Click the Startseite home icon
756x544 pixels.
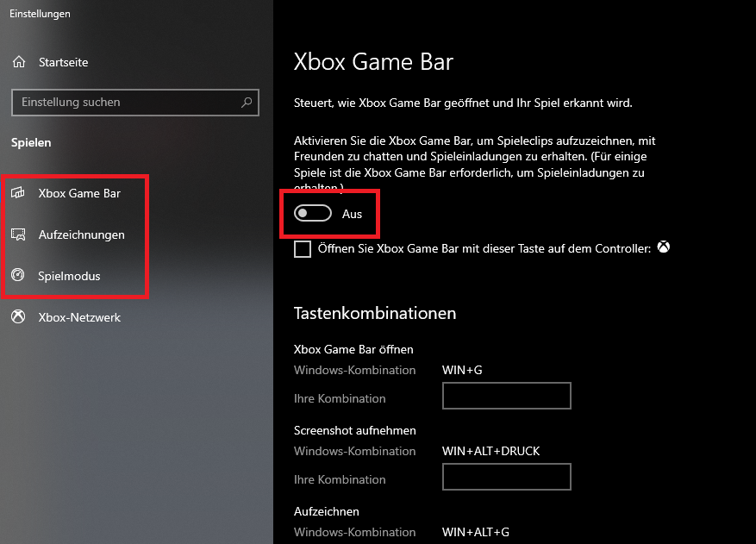[19, 62]
